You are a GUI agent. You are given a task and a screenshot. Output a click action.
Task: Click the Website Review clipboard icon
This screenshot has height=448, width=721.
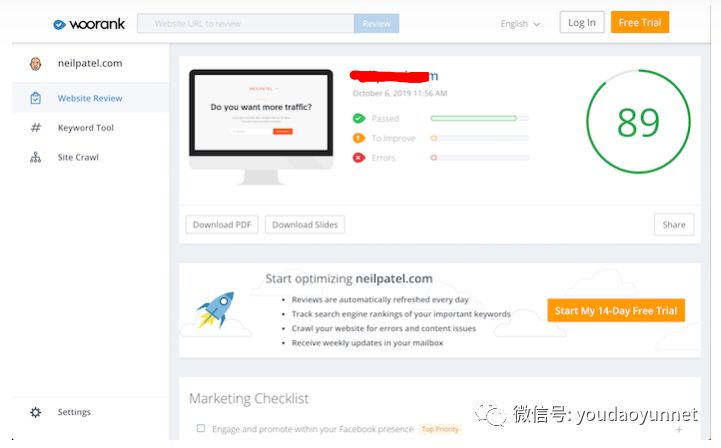coord(35,98)
